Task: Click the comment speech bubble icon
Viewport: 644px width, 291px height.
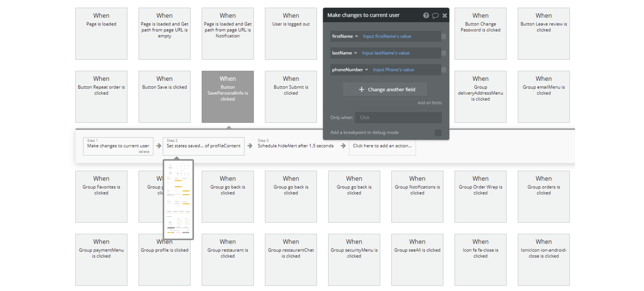Action: click(x=435, y=15)
